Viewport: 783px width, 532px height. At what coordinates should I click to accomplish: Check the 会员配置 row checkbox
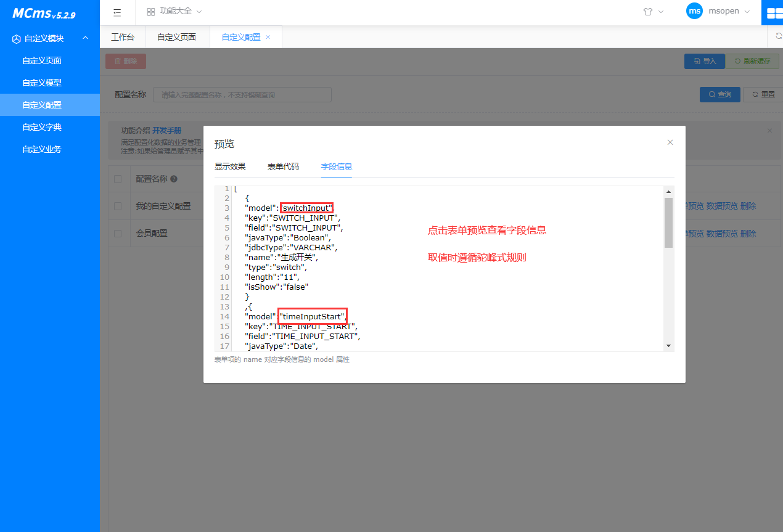click(118, 234)
